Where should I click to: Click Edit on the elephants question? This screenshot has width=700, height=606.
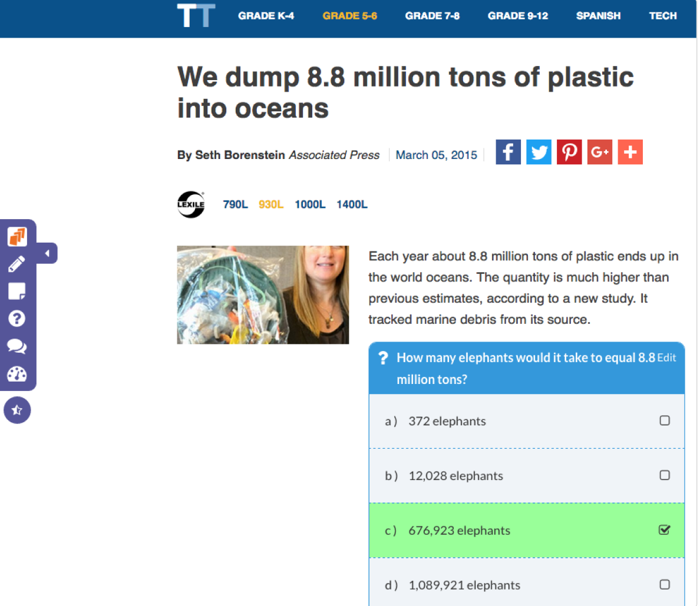point(666,357)
